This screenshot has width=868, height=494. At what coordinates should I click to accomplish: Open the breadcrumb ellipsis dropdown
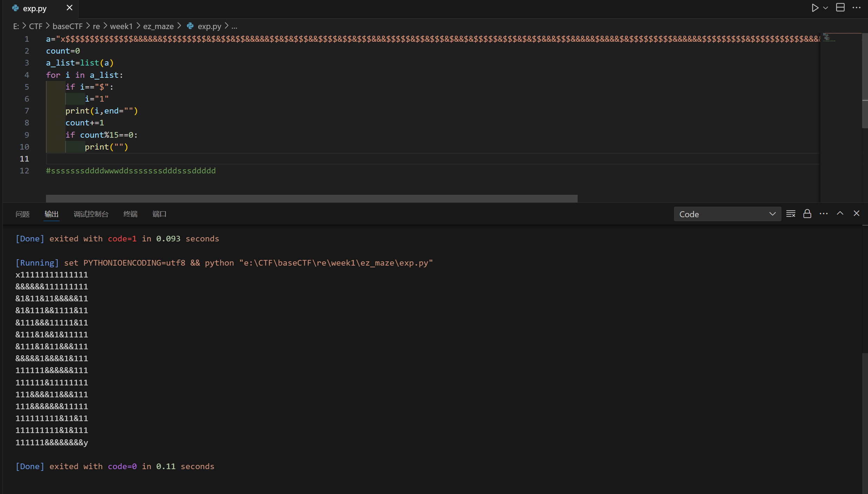pyautogui.click(x=234, y=26)
